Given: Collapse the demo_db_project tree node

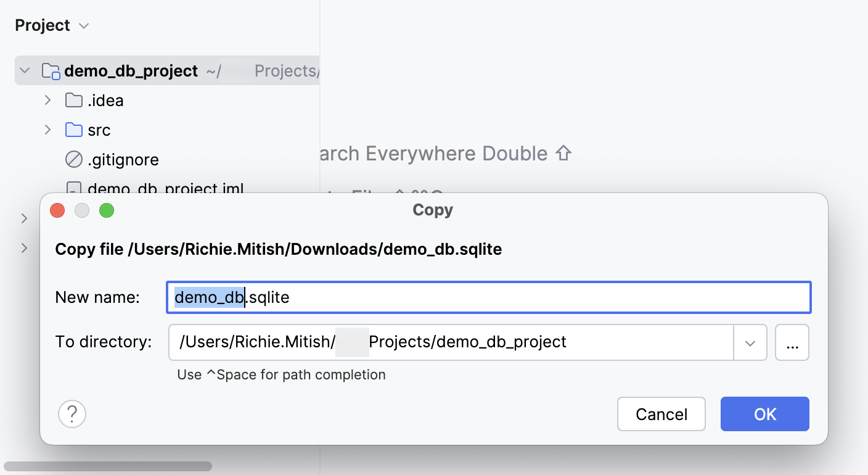Looking at the screenshot, I should [x=25, y=70].
